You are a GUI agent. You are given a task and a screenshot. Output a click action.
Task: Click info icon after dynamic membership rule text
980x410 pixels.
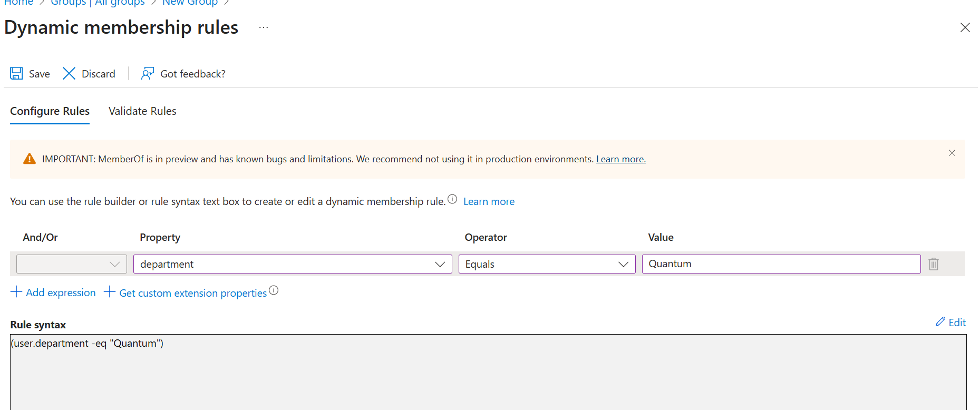[x=452, y=199]
